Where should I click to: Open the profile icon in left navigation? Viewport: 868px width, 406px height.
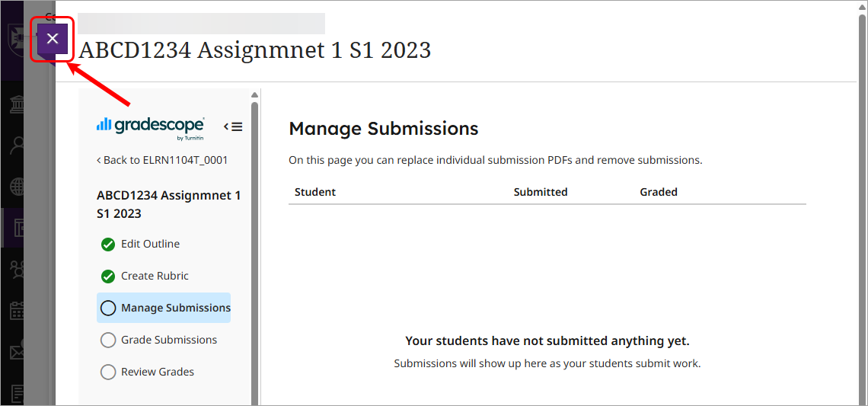[x=17, y=145]
